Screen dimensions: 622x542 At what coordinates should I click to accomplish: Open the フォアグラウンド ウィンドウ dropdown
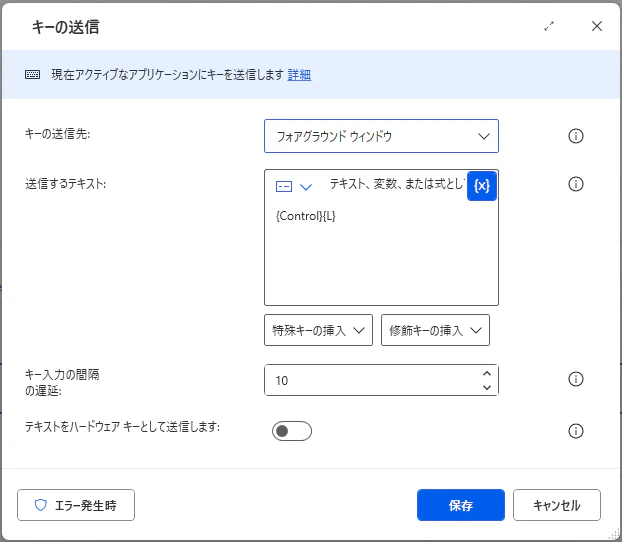(381, 136)
